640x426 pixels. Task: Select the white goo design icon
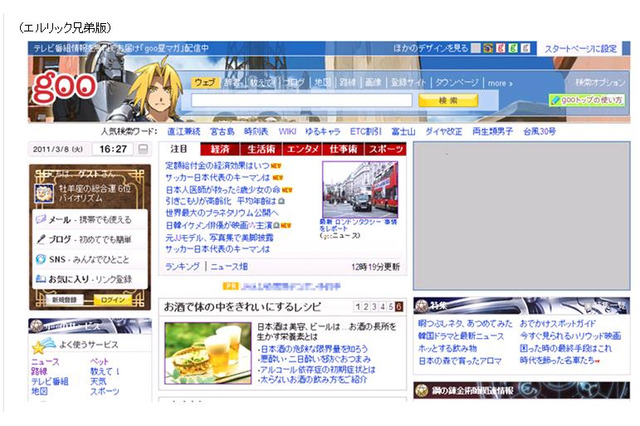(526, 48)
